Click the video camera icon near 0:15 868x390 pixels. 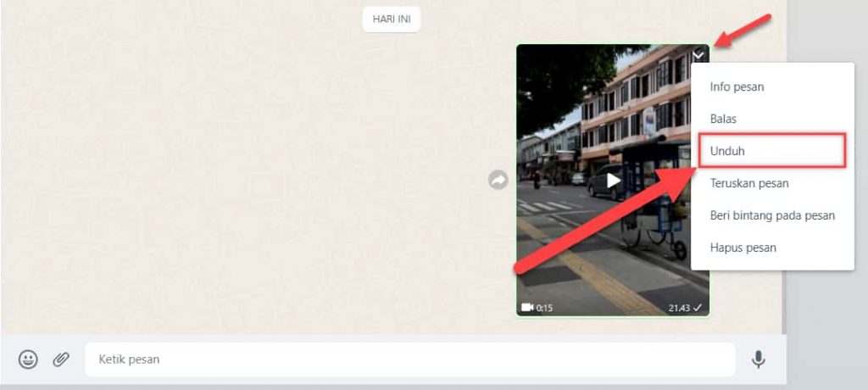pyautogui.click(x=526, y=308)
